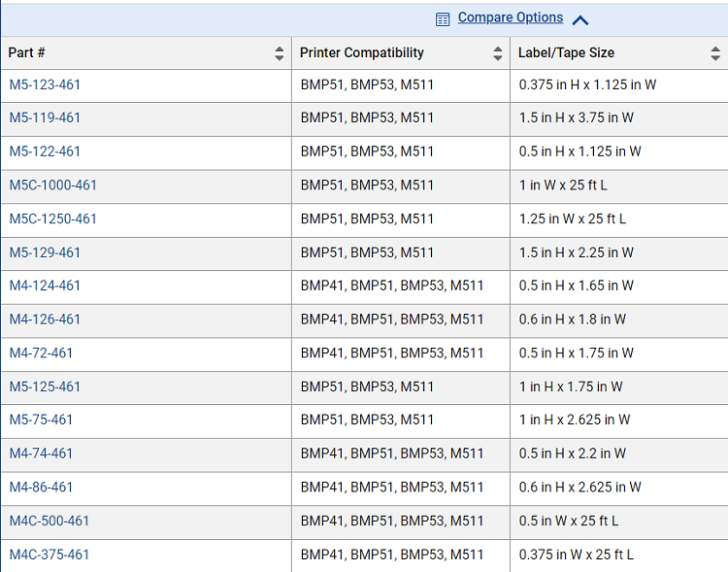Click the Part # column header text
This screenshot has height=572, width=728.
[x=26, y=53]
